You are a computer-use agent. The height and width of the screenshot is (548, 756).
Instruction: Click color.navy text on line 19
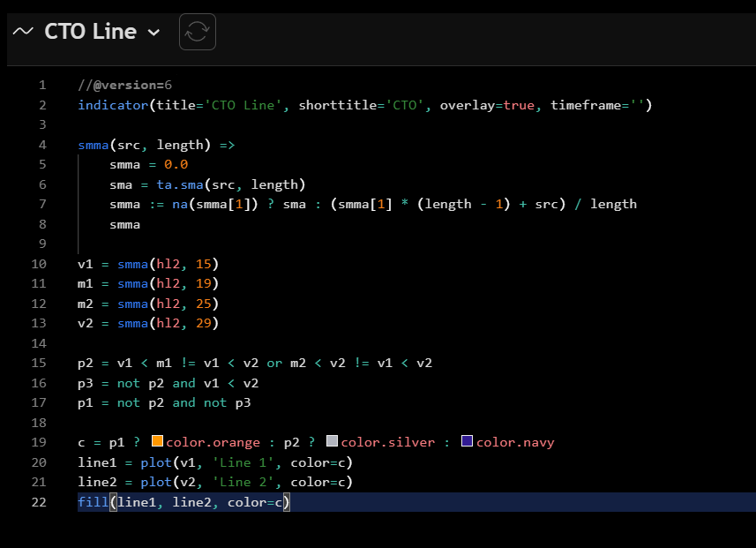tap(515, 442)
